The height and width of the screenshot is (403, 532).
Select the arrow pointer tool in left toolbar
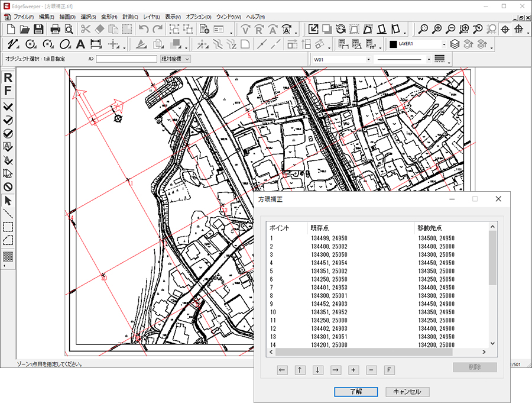point(8,201)
